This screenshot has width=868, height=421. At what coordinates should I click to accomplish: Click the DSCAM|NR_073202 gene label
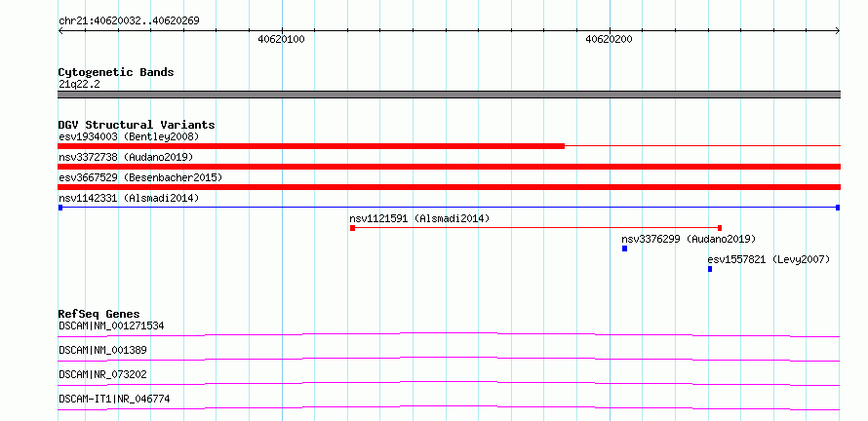click(102, 374)
